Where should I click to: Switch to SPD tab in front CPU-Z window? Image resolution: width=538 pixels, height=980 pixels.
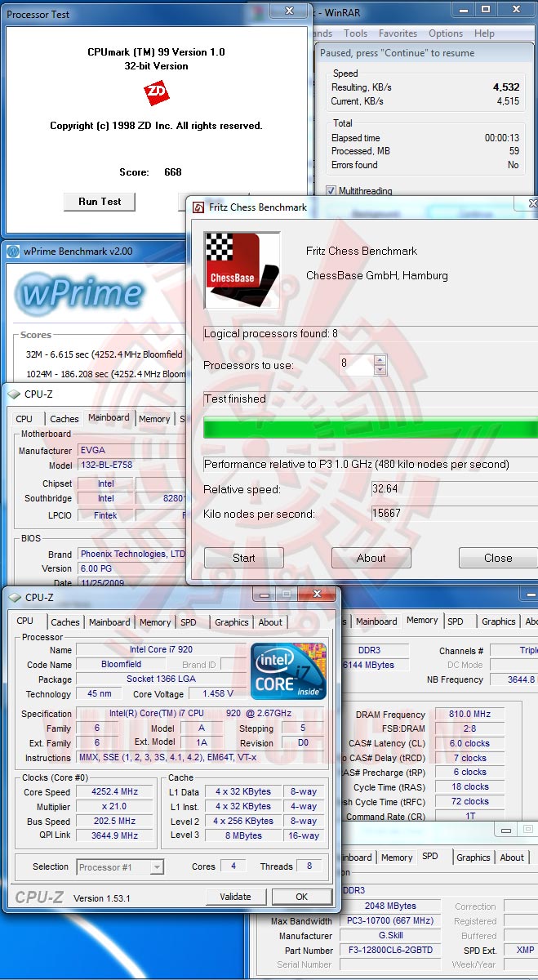pyautogui.click(x=189, y=622)
